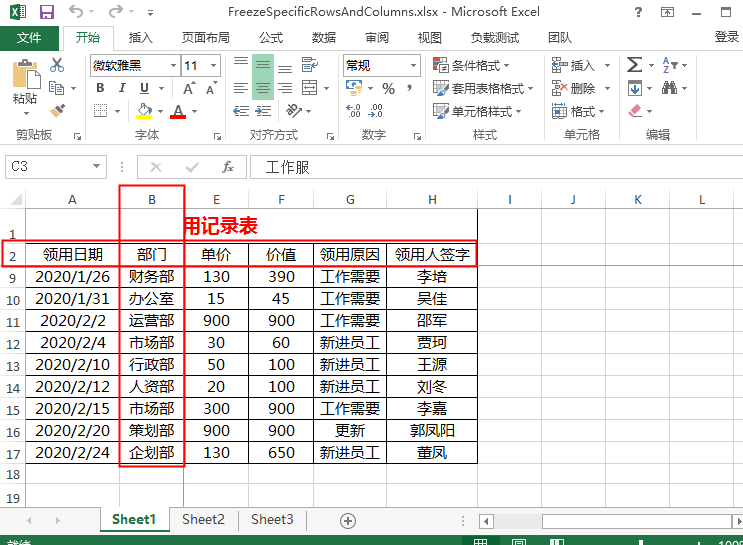Click Increase Decimal icon
The height and width of the screenshot is (545, 743).
coord(353,111)
